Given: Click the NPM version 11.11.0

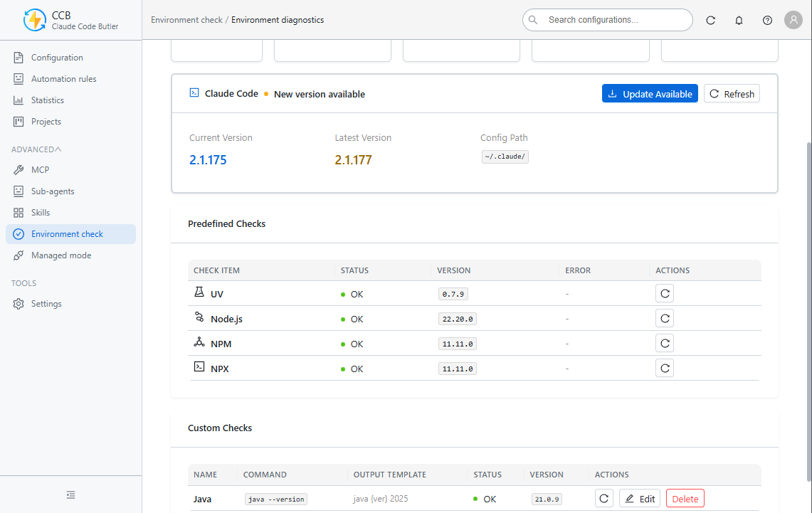Looking at the screenshot, I should tap(458, 344).
